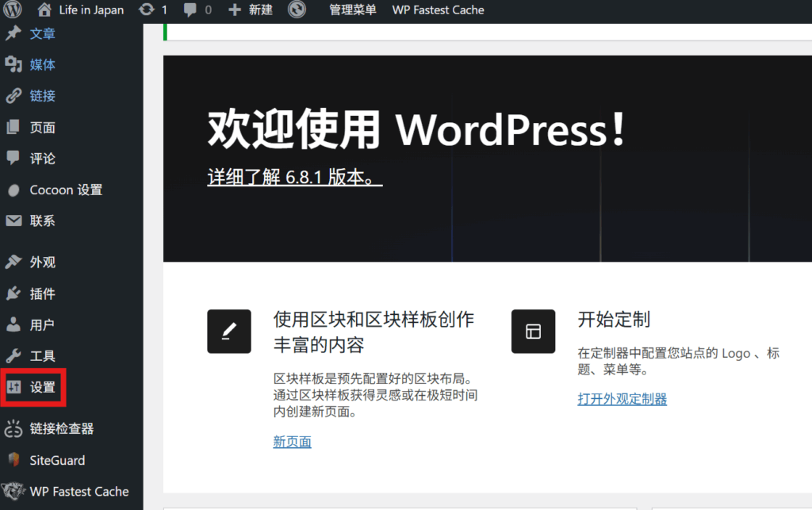Open 工具 in the sidebar
Viewport: 812px width, 510px height.
point(43,356)
